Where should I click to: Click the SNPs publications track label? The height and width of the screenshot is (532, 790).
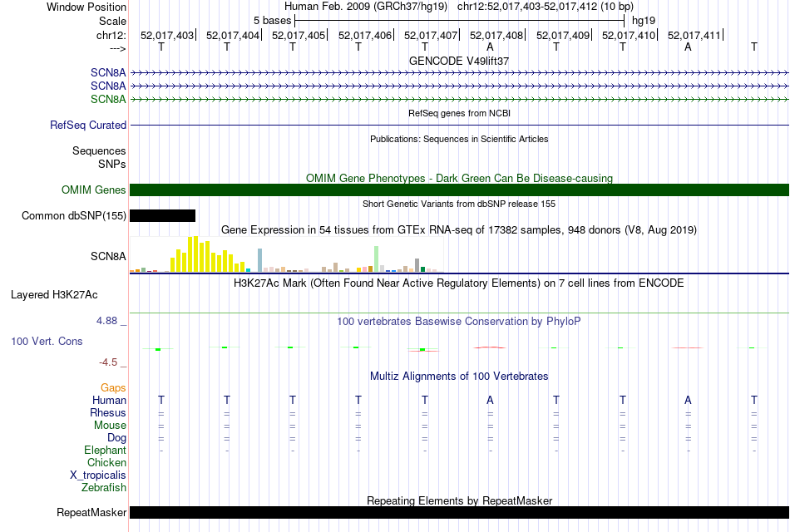click(112, 164)
